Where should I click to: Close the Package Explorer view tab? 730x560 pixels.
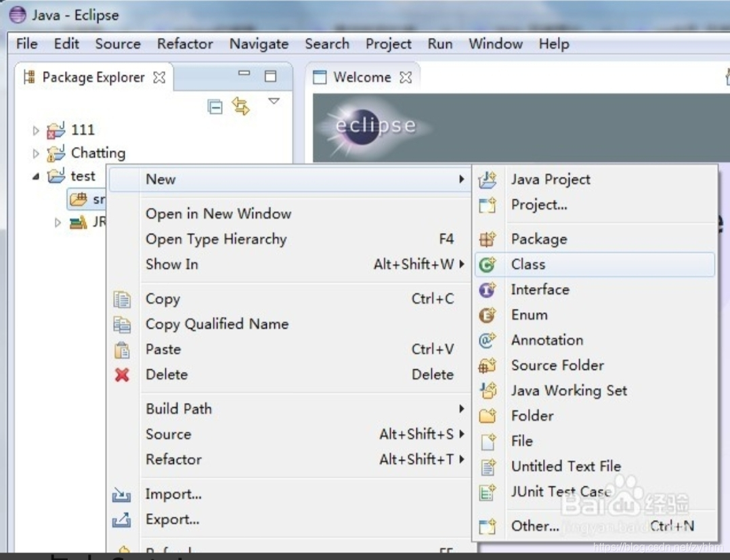[x=159, y=77]
